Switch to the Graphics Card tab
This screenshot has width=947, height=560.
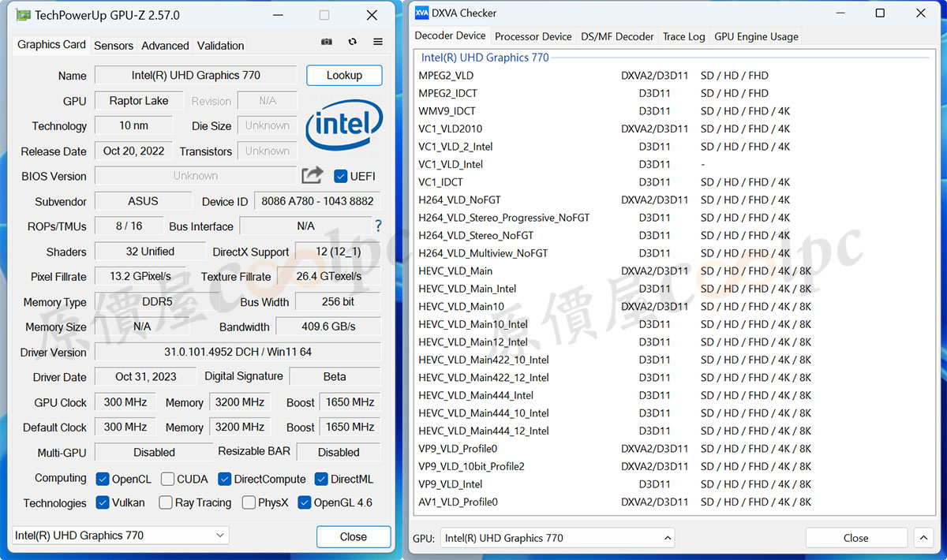pyautogui.click(x=52, y=45)
